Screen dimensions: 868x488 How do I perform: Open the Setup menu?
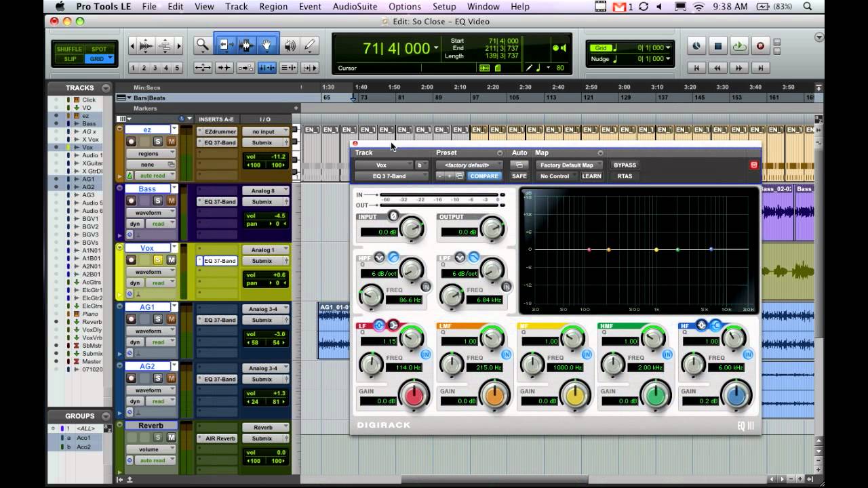coord(444,7)
